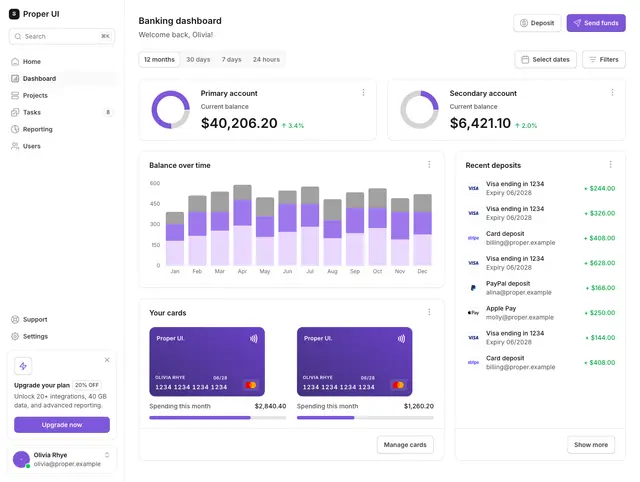This screenshot has height=482, width=640.
Task: Click the Send funds button
Action: pos(596,23)
